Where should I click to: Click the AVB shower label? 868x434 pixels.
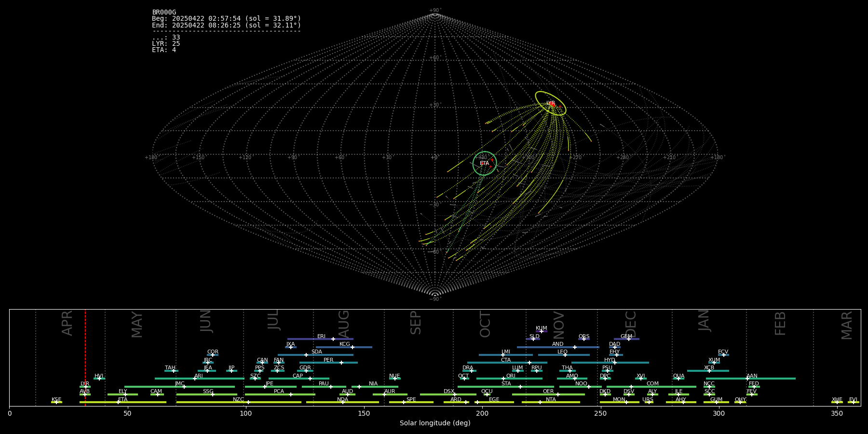tap(85, 392)
